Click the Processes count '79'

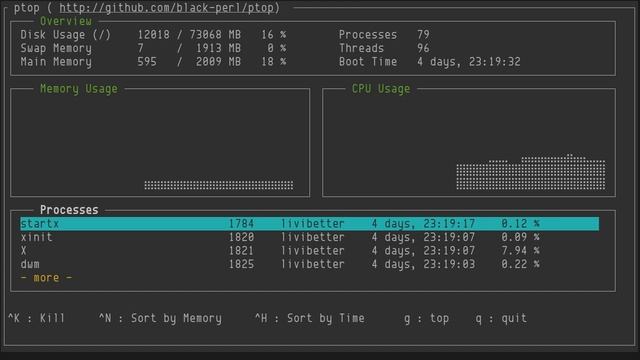click(x=423, y=35)
